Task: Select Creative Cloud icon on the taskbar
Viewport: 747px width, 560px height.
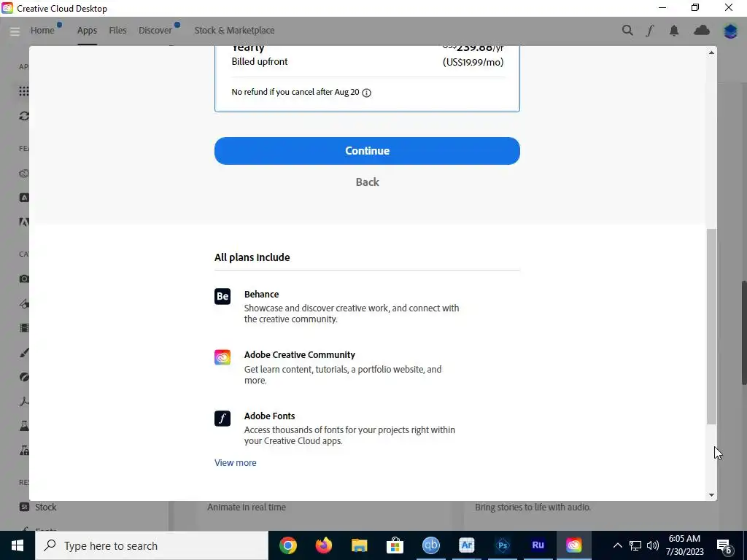Action: tap(573, 545)
